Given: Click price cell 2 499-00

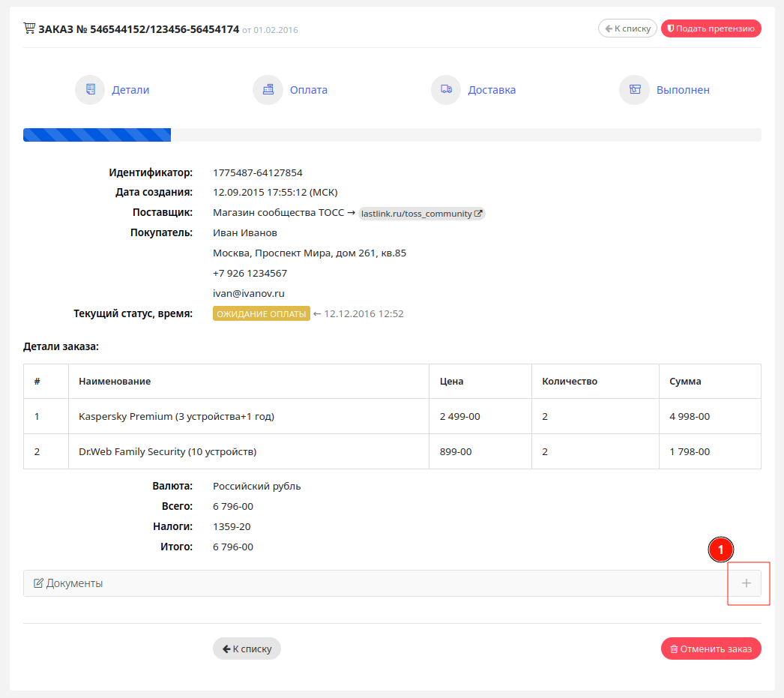Looking at the screenshot, I should click(460, 417).
